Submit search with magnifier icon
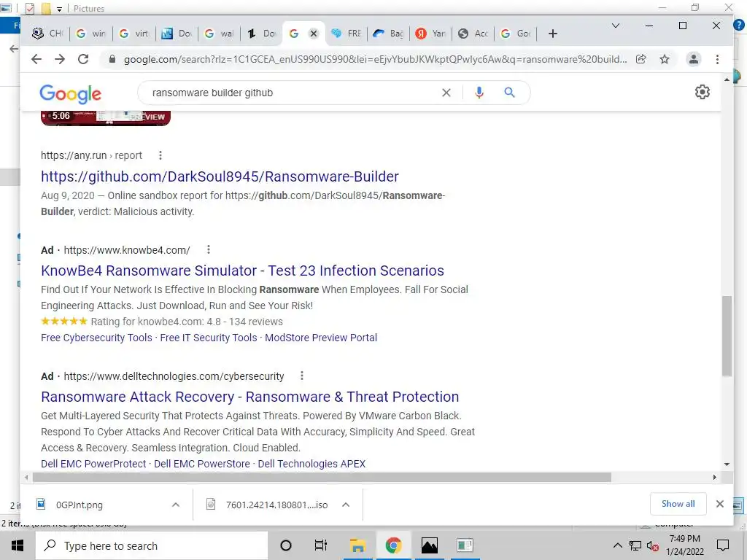The width and height of the screenshot is (747, 560). click(509, 93)
